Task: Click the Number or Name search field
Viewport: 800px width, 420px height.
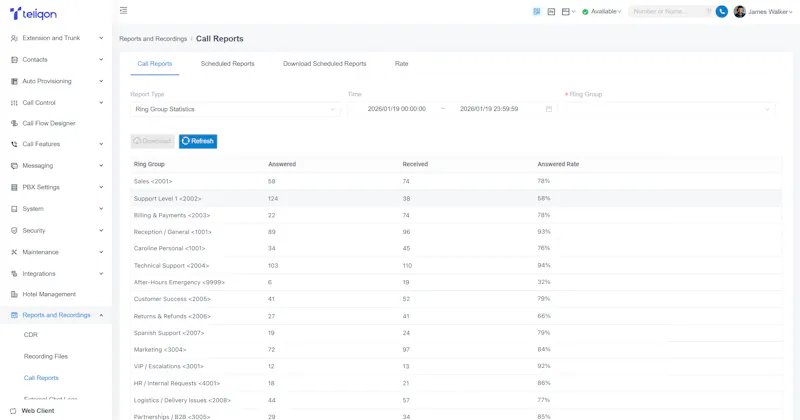Action: click(670, 11)
